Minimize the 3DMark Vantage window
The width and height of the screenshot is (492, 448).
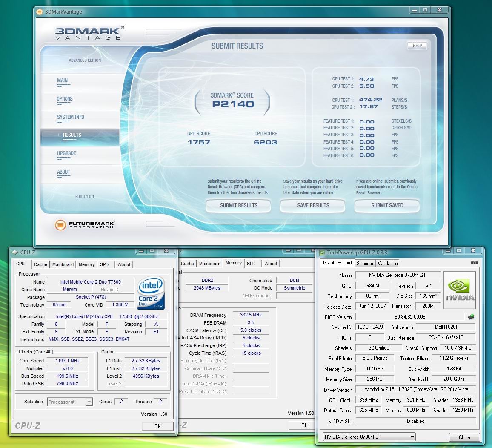click(x=414, y=10)
